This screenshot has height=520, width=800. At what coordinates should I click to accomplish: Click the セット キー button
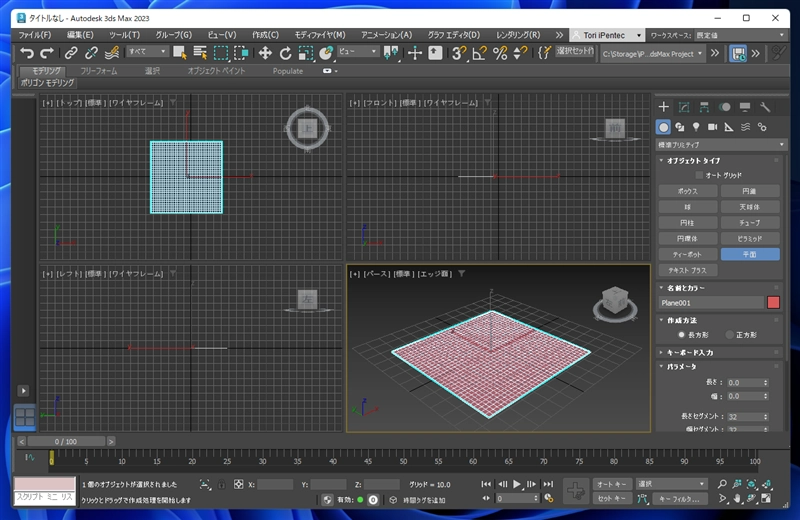pos(612,499)
